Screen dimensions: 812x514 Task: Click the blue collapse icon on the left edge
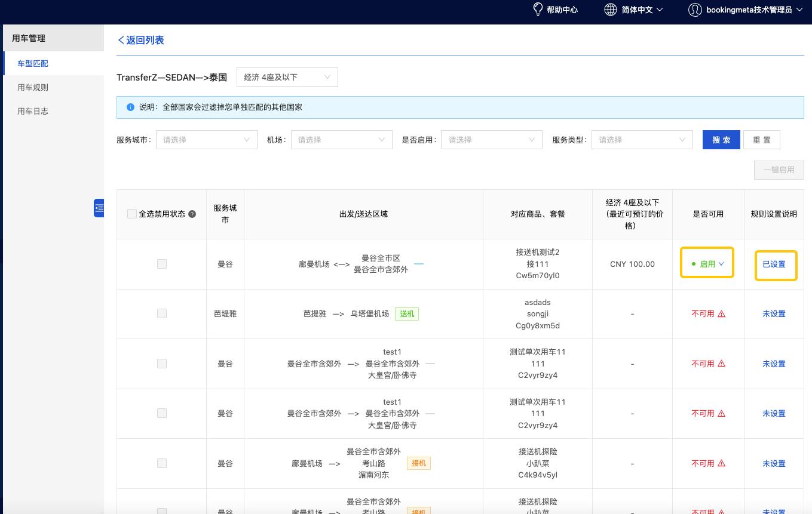point(99,208)
